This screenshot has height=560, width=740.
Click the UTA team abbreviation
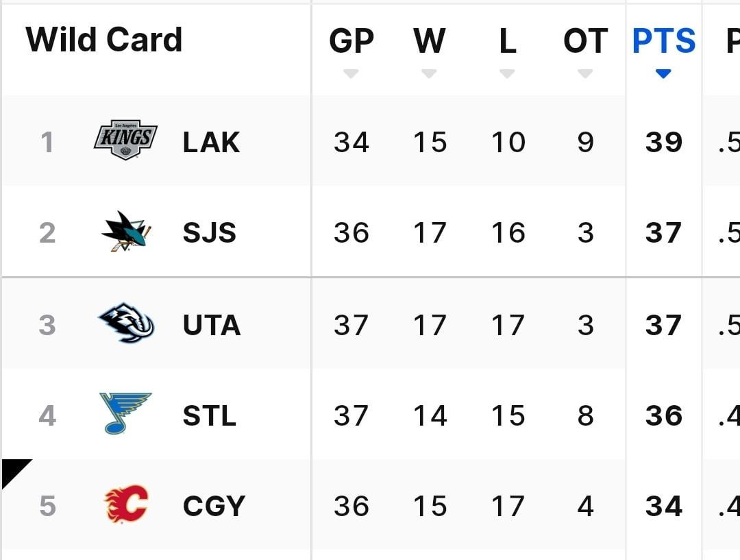(212, 326)
